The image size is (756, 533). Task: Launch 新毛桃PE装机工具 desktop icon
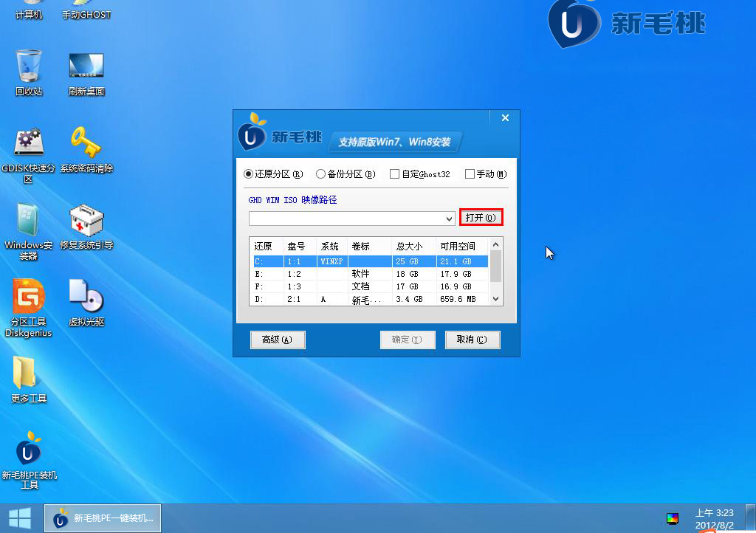pos(29,460)
